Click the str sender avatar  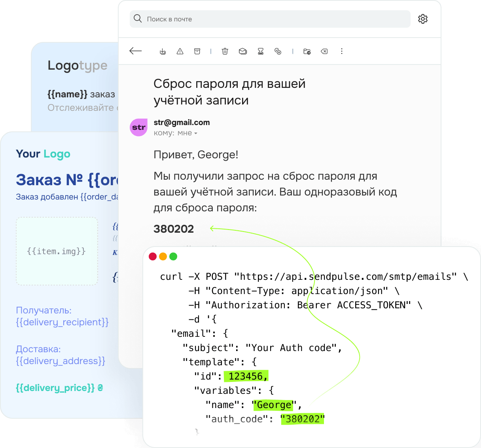pyautogui.click(x=138, y=127)
